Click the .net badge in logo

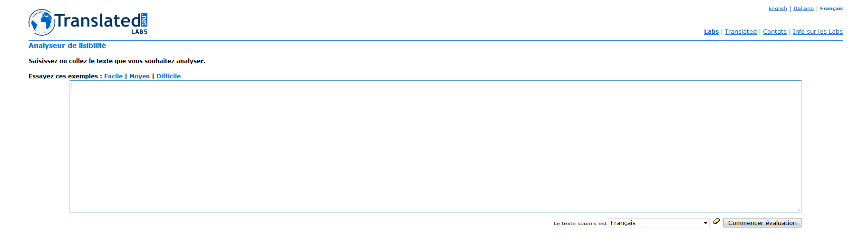(x=144, y=20)
